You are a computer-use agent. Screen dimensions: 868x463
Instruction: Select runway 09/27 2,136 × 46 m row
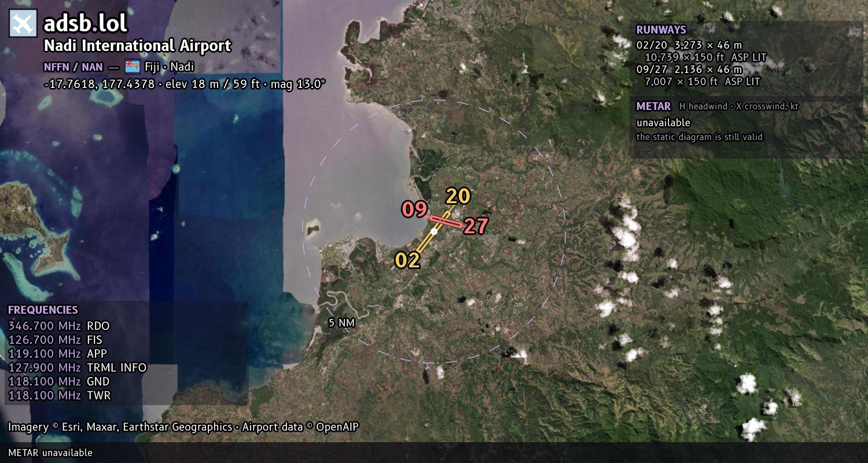tap(689, 69)
